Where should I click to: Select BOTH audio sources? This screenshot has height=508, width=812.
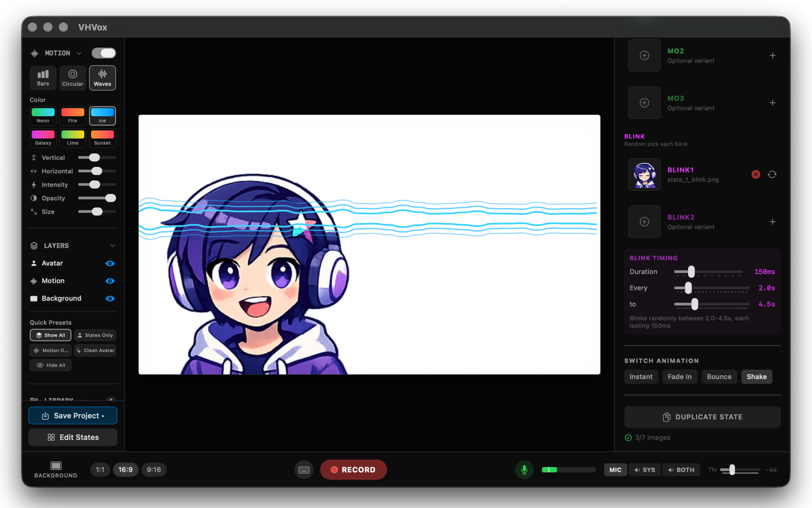tap(681, 470)
